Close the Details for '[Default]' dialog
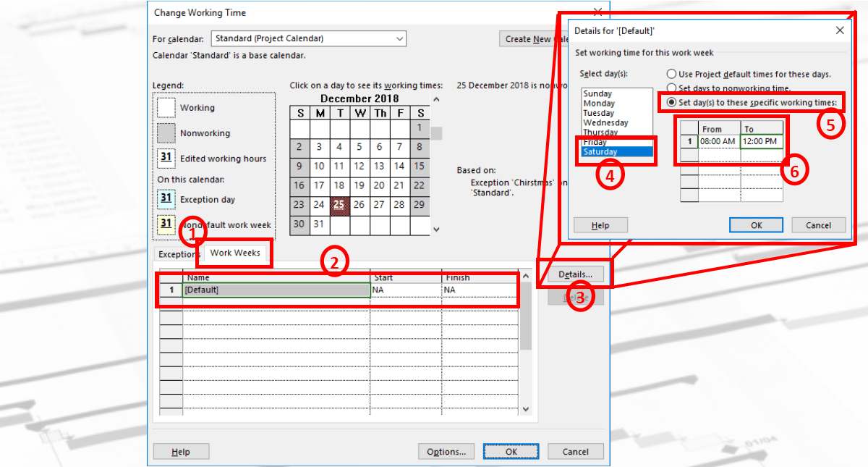868x467 pixels. pos(839,30)
